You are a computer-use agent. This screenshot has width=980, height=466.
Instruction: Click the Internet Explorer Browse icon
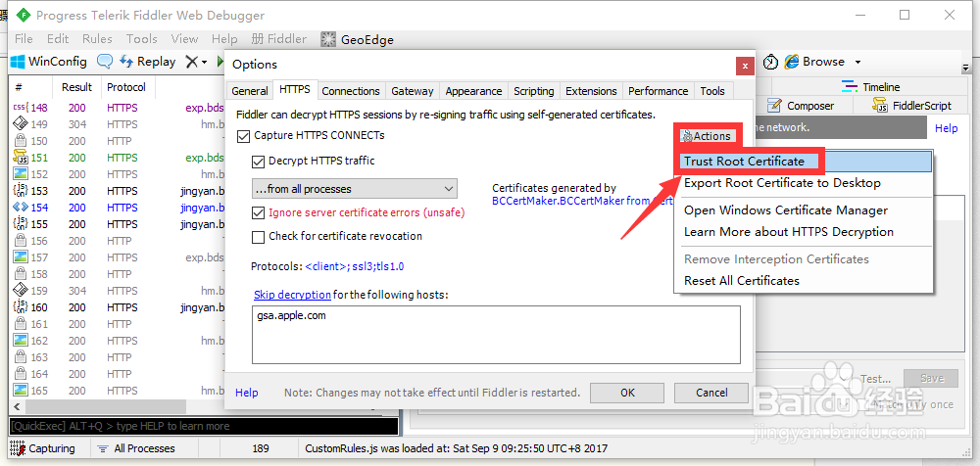(792, 62)
